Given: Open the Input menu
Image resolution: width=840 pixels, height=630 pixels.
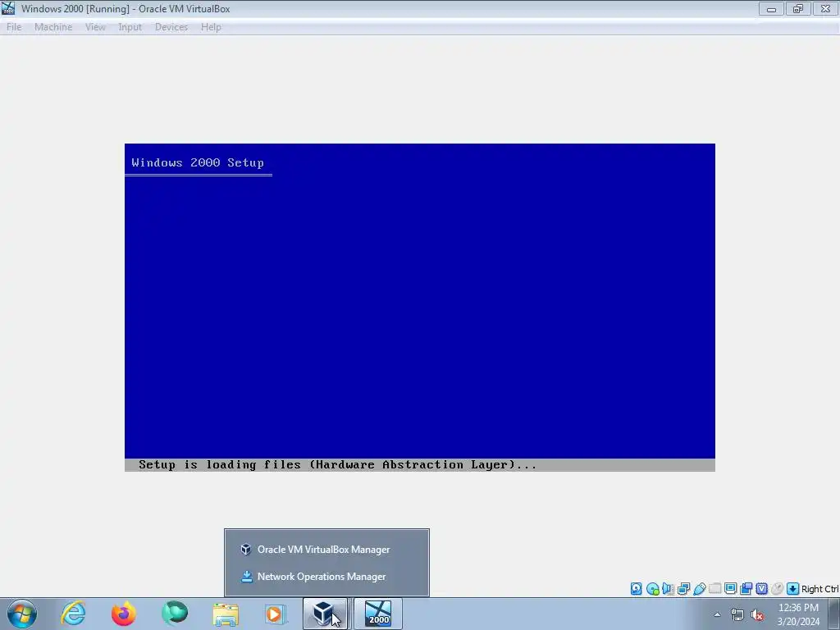Looking at the screenshot, I should (130, 27).
